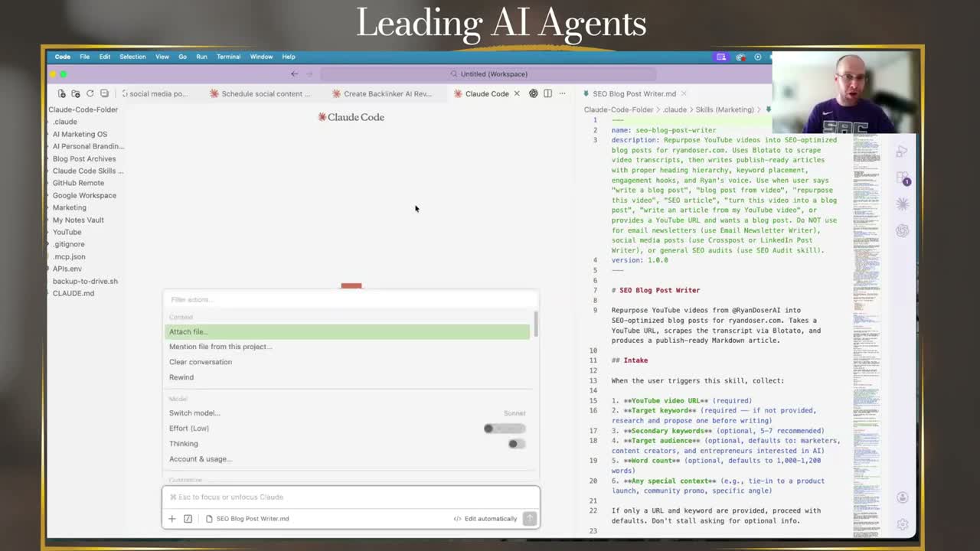Expand the .claude folder
The image size is (980, 551).
65,122
